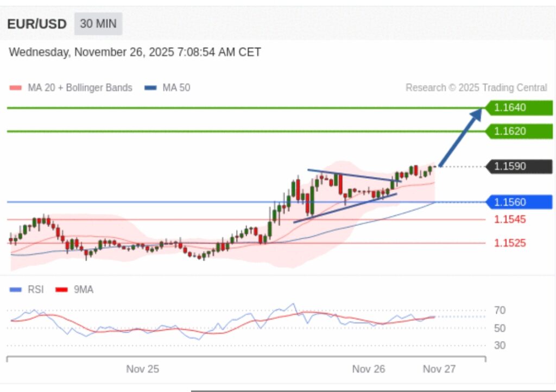This screenshot has height=392, width=556.
Task: Click the pink MA 20 Bollinger Bands swatch
Action: click(x=16, y=87)
